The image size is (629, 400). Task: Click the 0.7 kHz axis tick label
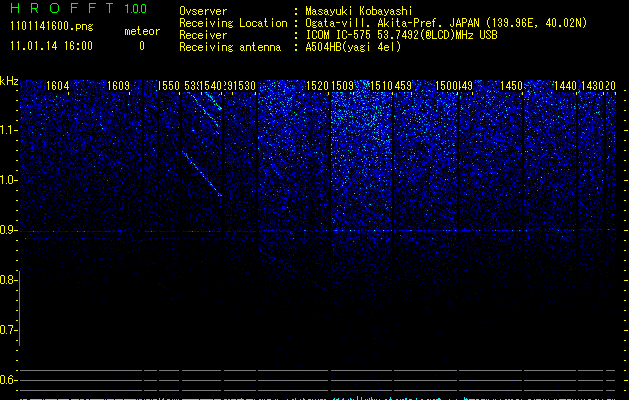[x=8, y=330]
